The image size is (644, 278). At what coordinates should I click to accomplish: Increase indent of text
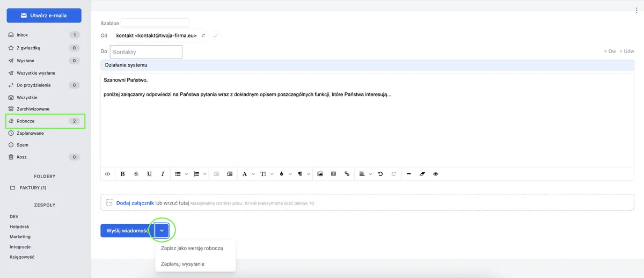point(230,174)
